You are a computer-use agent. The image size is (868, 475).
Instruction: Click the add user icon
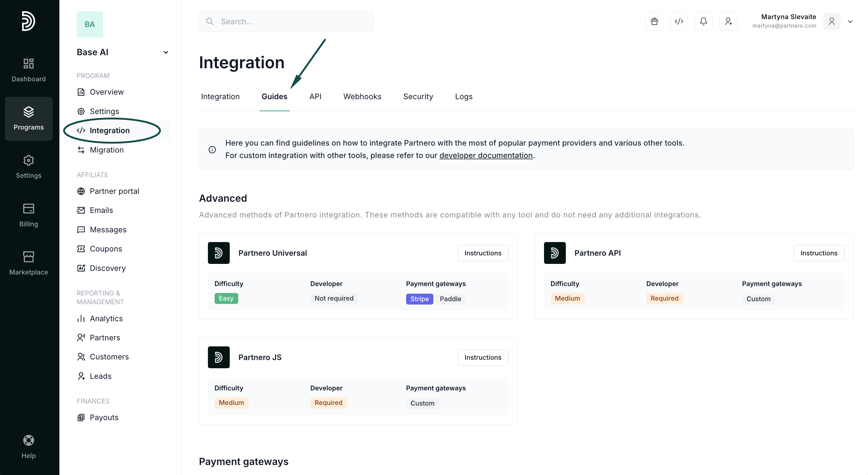pos(728,22)
